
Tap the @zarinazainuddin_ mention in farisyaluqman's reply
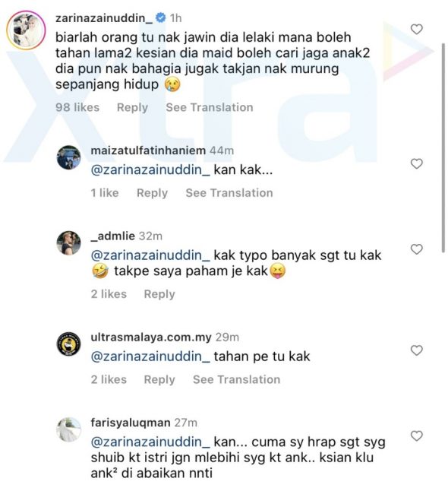[x=150, y=442]
